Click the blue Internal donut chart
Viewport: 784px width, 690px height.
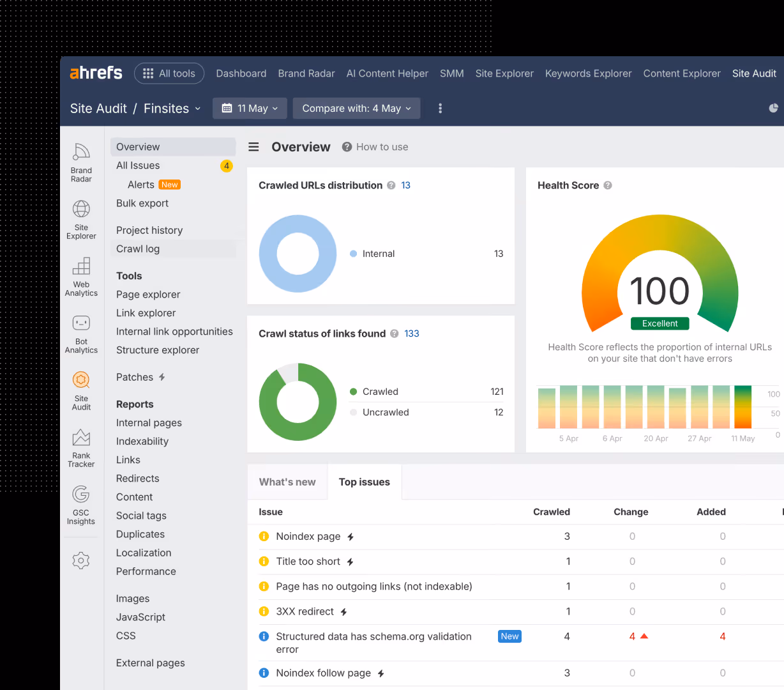[x=298, y=254]
